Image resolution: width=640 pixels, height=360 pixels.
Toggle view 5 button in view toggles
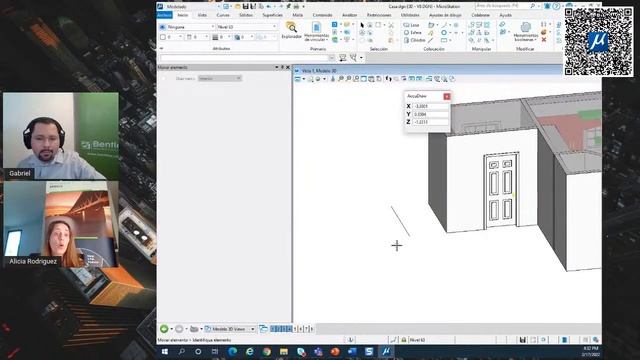[295, 329]
